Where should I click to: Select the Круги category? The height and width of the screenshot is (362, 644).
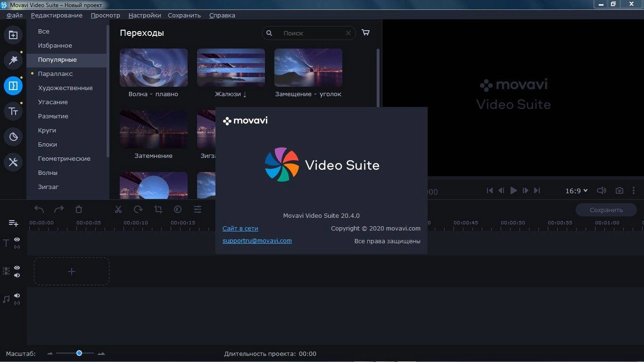(x=66, y=130)
